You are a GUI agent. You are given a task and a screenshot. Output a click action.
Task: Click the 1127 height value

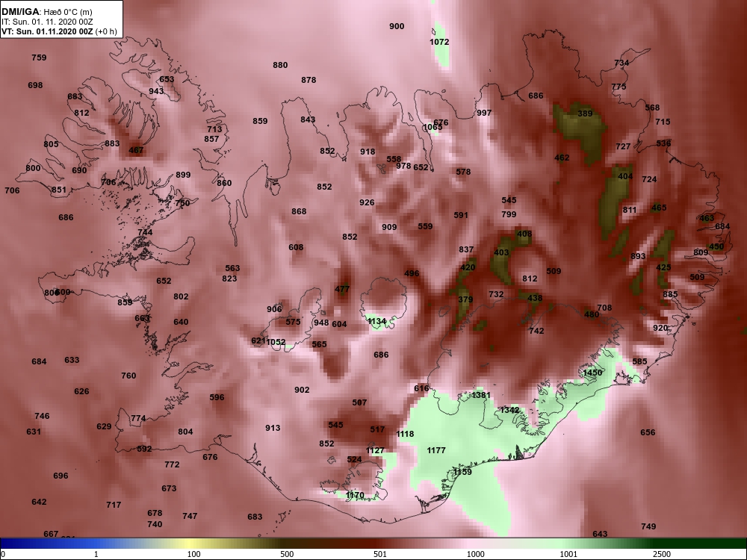click(375, 450)
